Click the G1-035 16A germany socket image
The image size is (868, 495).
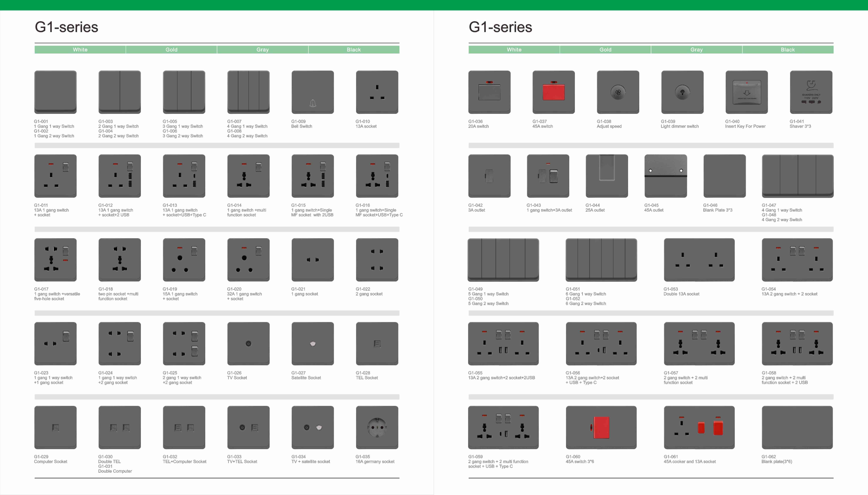pos(377,427)
